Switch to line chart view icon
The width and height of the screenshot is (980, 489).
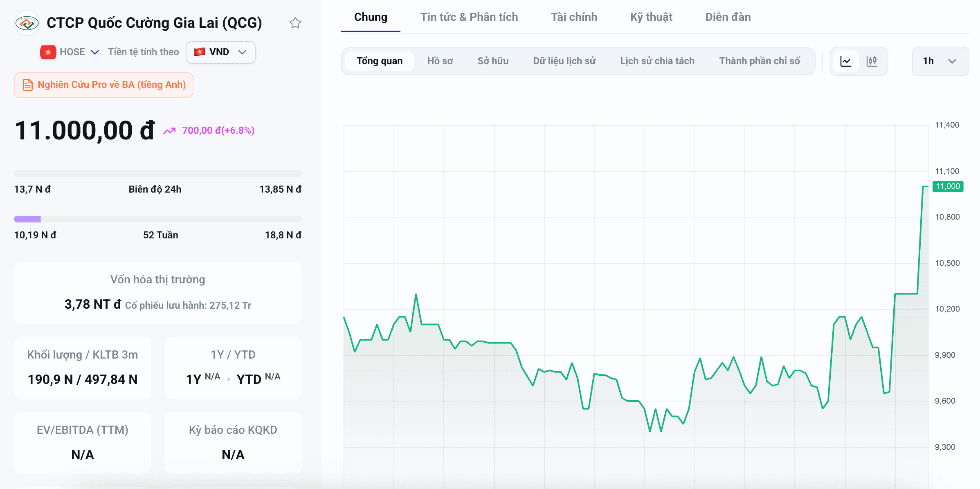[x=845, y=61]
